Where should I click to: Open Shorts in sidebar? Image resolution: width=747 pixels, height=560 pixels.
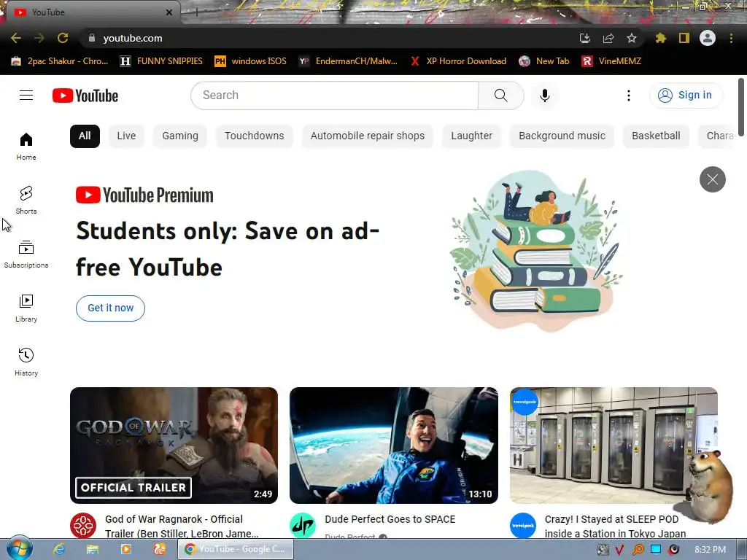coord(26,200)
